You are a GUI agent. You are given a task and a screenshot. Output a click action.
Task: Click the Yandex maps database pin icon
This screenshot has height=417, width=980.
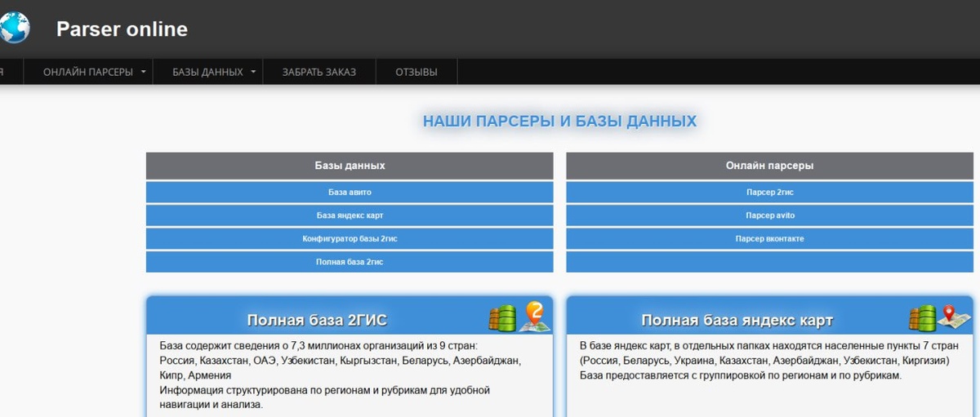point(939,317)
